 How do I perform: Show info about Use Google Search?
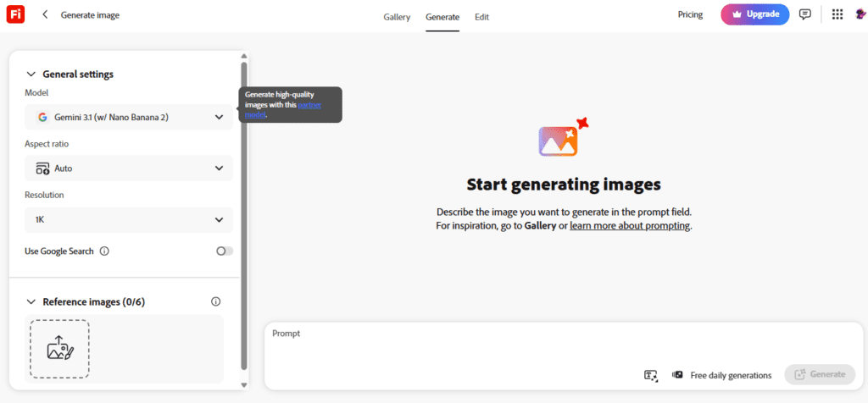(x=104, y=251)
